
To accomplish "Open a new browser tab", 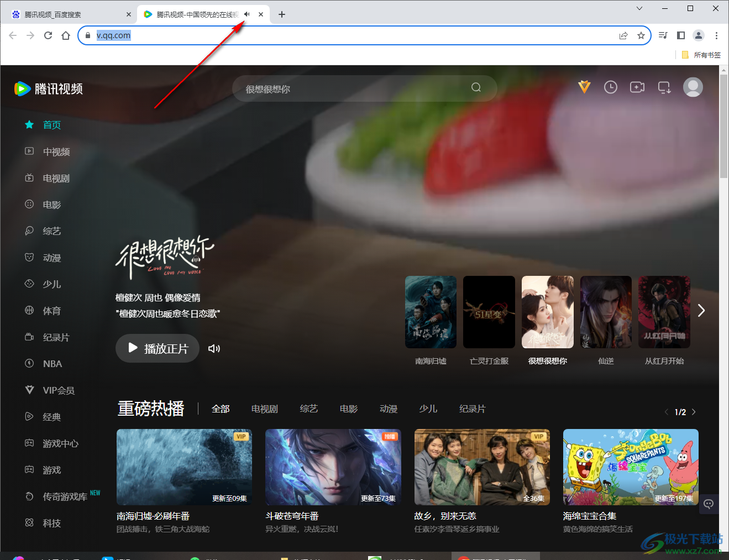I will coord(282,14).
